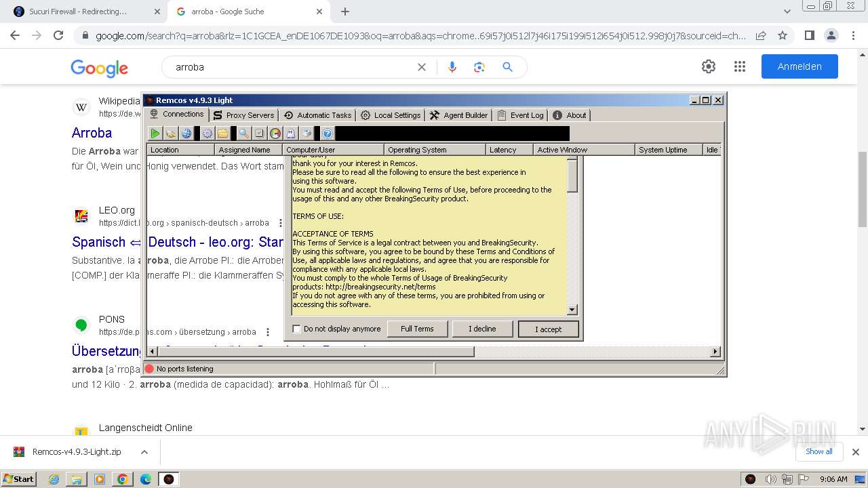Open the Event Log tab
This screenshot has height=488, width=868.
[520, 115]
